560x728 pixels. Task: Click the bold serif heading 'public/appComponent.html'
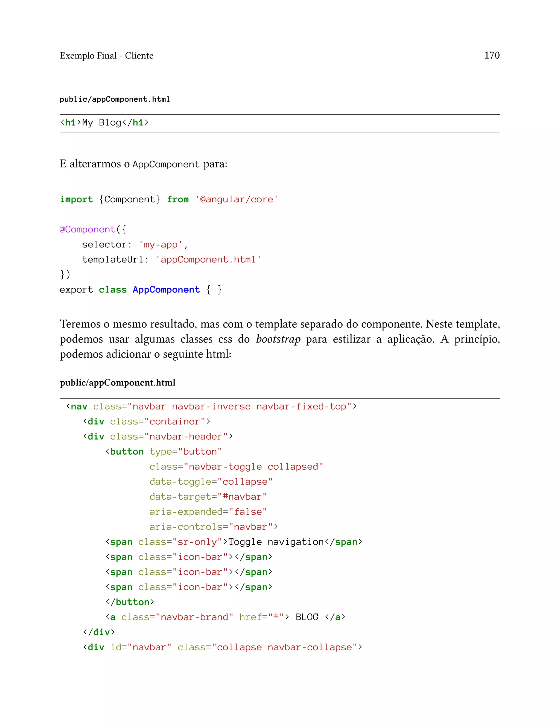point(118,382)
